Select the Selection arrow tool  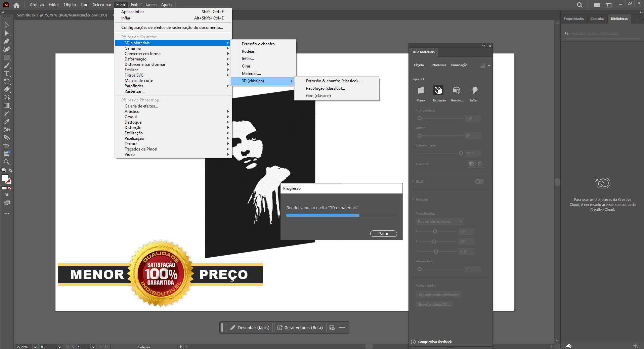(7, 25)
